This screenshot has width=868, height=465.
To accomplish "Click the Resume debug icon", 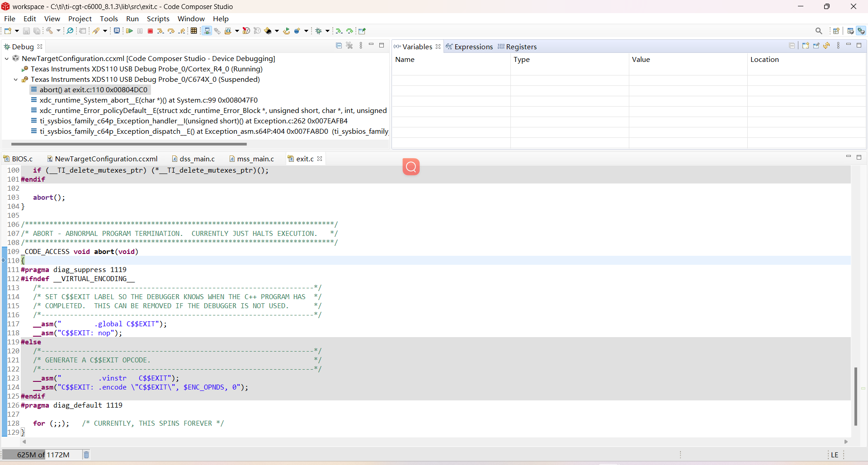I will (x=130, y=31).
